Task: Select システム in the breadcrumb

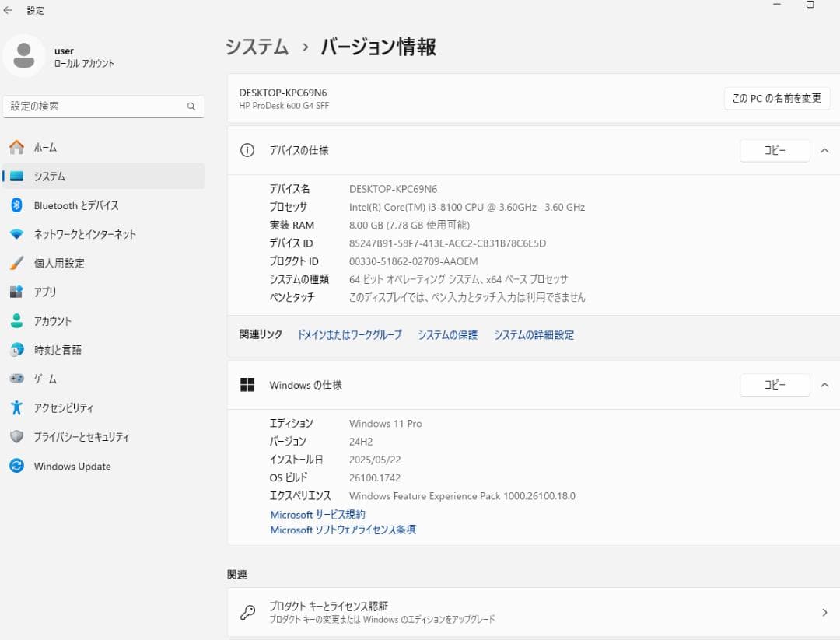Action: pyautogui.click(x=257, y=47)
